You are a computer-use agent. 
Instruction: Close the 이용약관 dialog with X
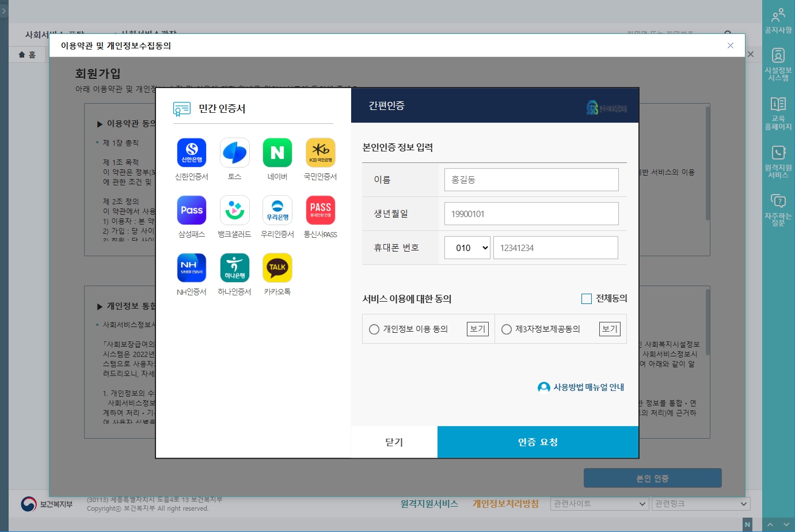731,45
